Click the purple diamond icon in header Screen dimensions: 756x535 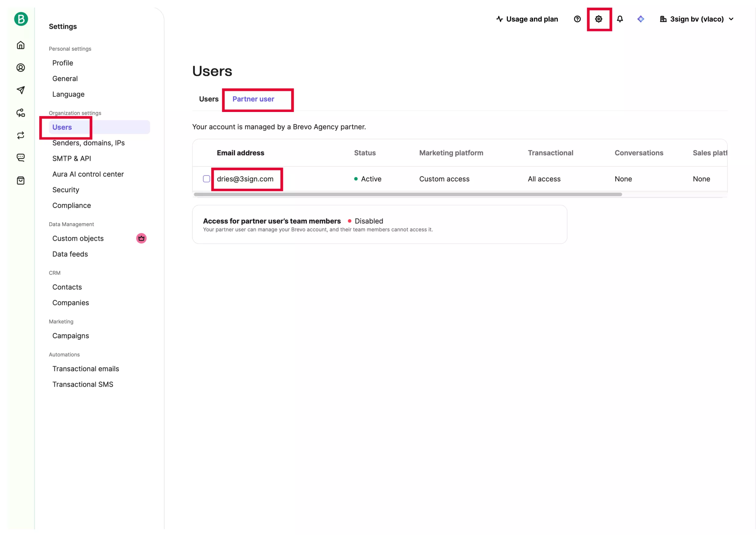[640, 19]
